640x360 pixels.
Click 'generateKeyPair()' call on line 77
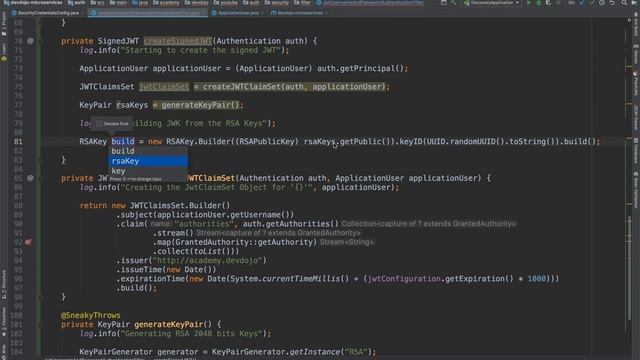tap(200, 105)
